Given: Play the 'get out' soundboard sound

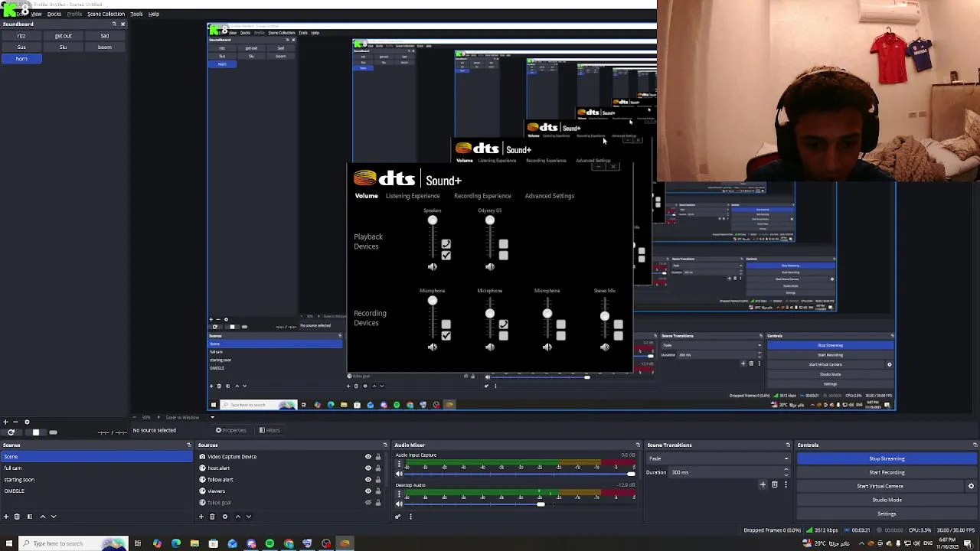Looking at the screenshot, I should click(x=63, y=36).
